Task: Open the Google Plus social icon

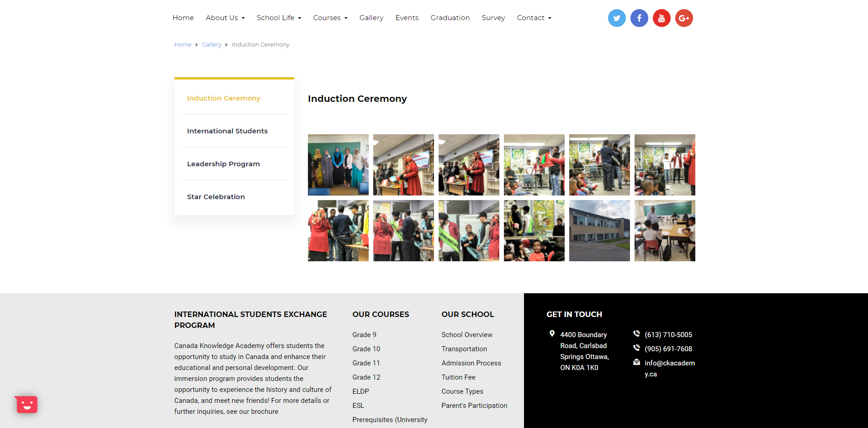Action: [x=684, y=18]
